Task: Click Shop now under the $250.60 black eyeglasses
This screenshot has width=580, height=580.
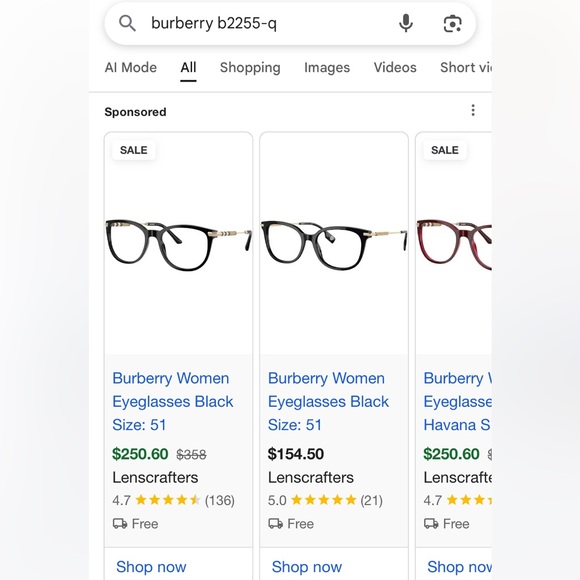Action: (151, 567)
